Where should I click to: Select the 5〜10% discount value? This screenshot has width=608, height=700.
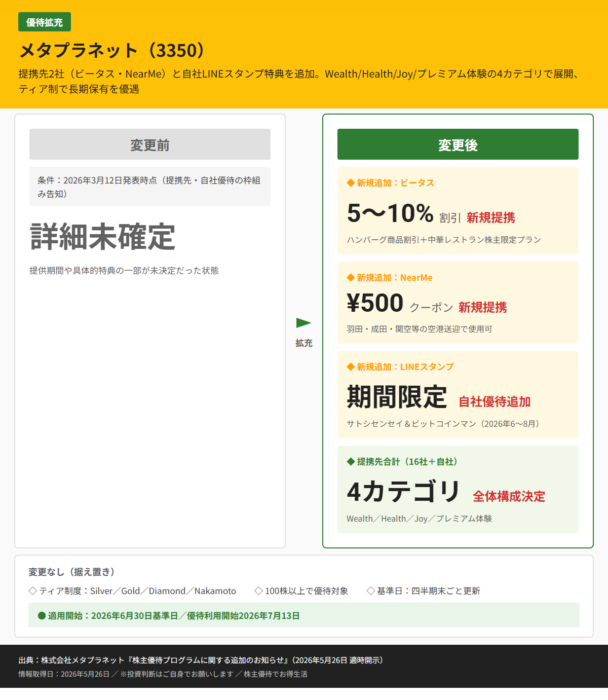(390, 213)
